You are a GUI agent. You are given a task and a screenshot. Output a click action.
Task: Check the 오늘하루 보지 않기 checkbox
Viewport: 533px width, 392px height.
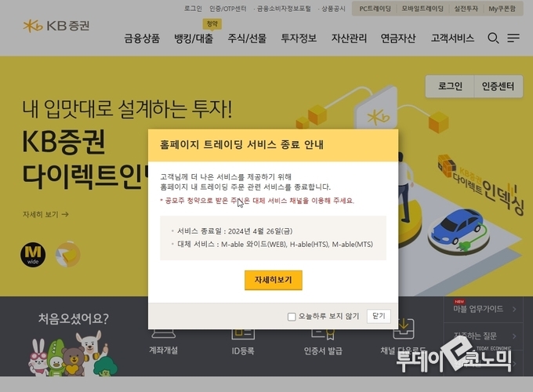(x=292, y=317)
